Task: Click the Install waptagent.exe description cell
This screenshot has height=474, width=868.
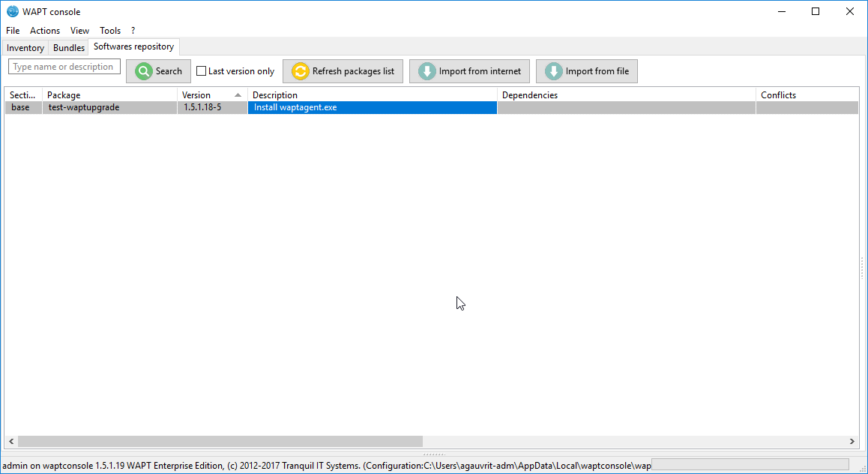Action: pos(373,107)
